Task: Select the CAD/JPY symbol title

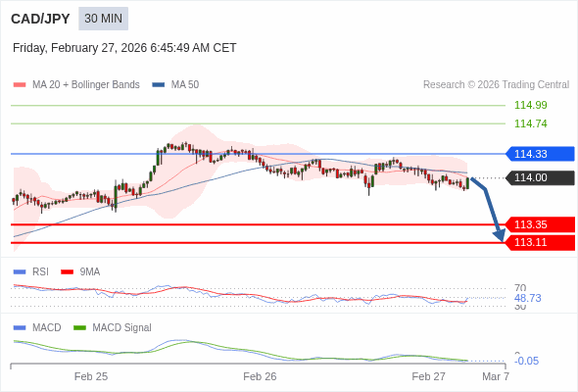Action: 40,19
